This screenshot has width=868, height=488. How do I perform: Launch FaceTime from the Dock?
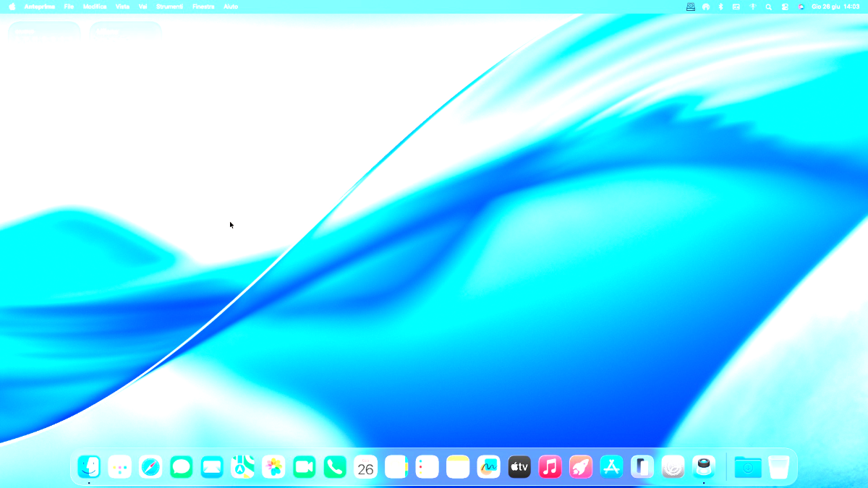coord(305,467)
